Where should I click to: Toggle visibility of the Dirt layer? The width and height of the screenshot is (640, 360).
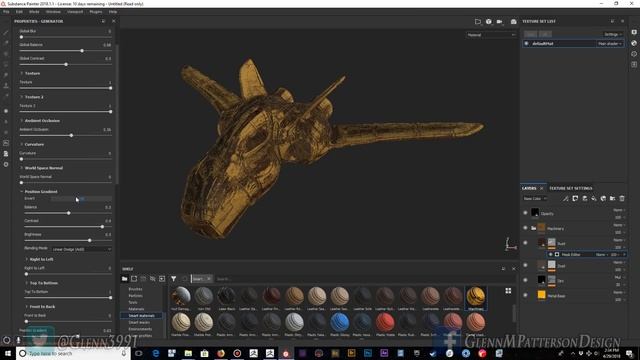pos(525,280)
